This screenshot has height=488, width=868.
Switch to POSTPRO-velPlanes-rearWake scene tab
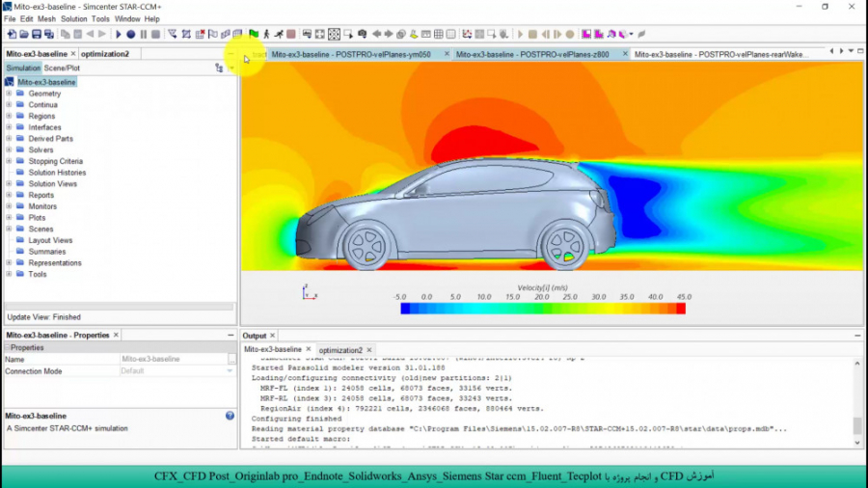(721, 54)
